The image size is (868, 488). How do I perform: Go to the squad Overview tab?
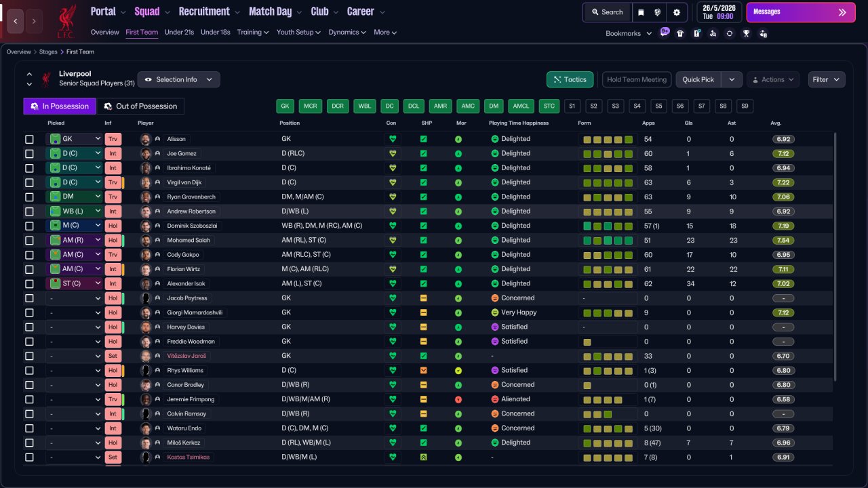tap(105, 32)
